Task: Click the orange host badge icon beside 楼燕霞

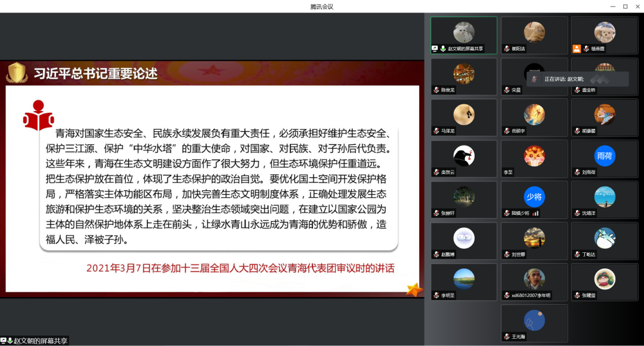Action: click(x=577, y=49)
